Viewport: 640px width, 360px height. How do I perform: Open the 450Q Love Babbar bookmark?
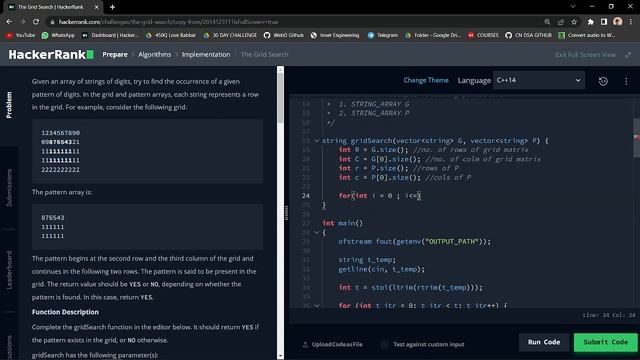click(171, 35)
